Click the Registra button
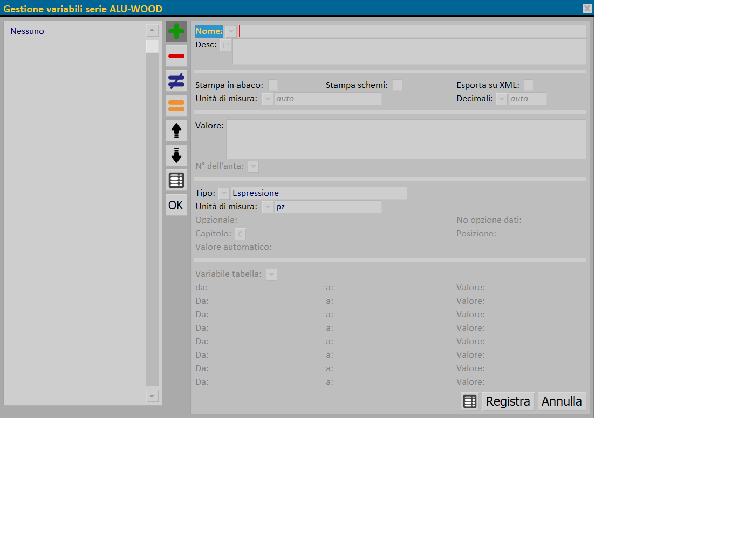This screenshot has height=560, width=732. tap(508, 401)
